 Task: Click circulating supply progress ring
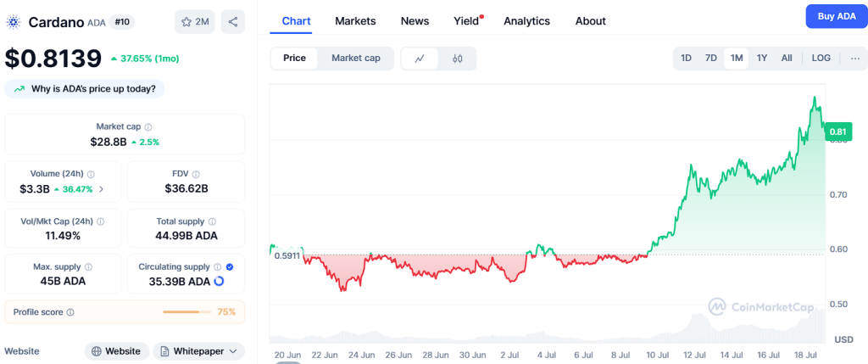click(219, 282)
